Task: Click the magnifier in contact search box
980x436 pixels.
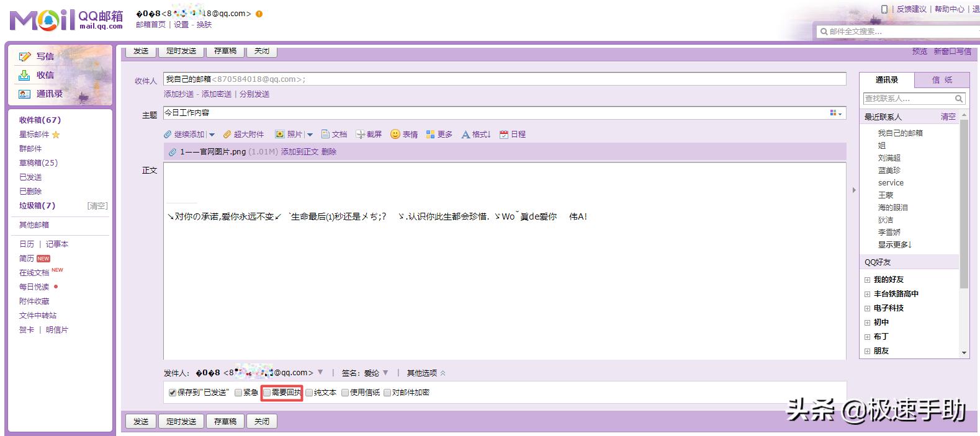Action: tap(959, 99)
